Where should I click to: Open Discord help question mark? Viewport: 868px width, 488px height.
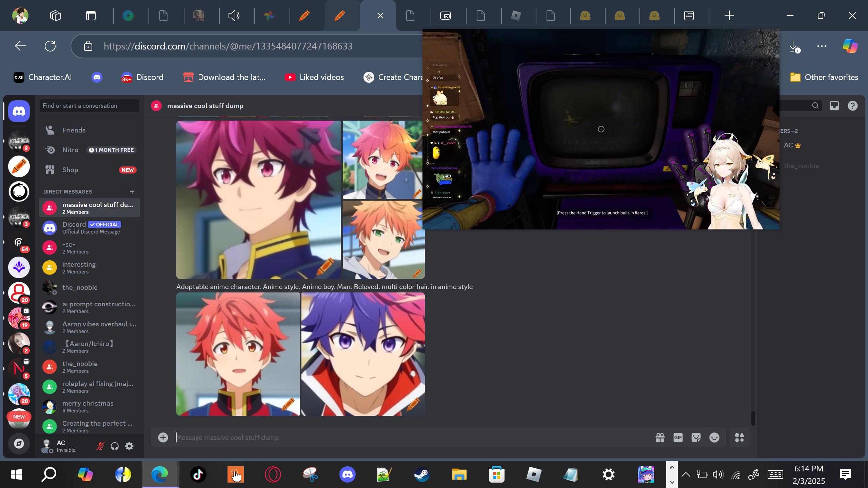[x=853, y=106]
